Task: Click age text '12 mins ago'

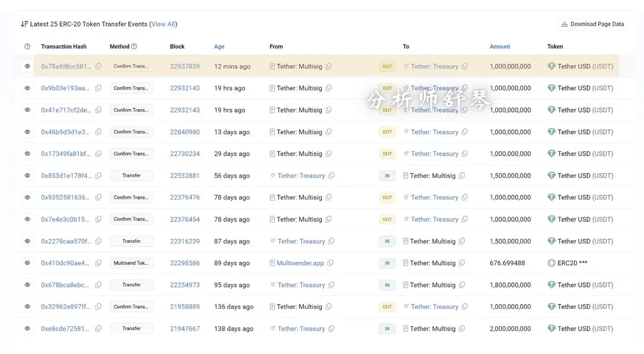Action: click(232, 67)
